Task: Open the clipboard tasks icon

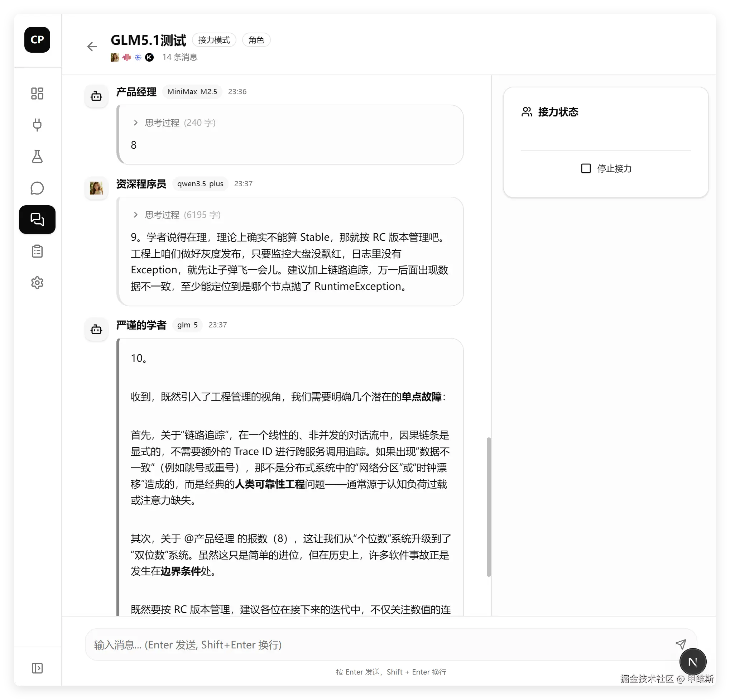Action: [x=37, y=251]
